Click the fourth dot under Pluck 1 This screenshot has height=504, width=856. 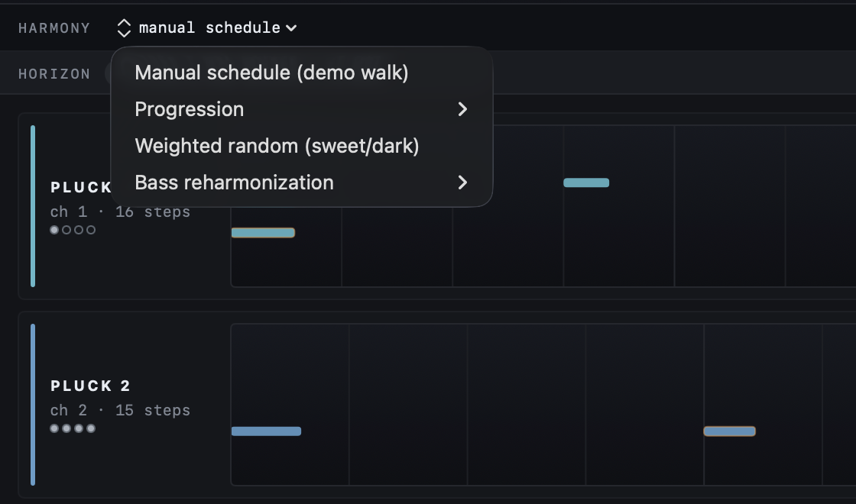click(91, 230)
